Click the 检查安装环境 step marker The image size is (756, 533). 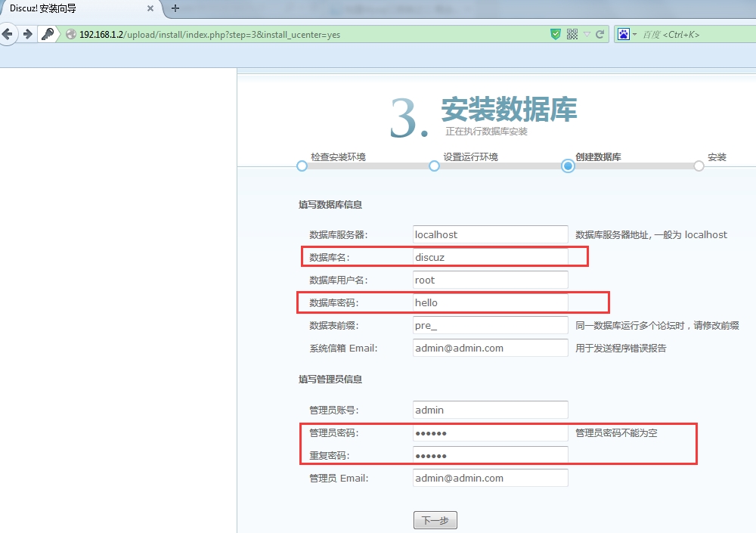[x=302, y=166]
